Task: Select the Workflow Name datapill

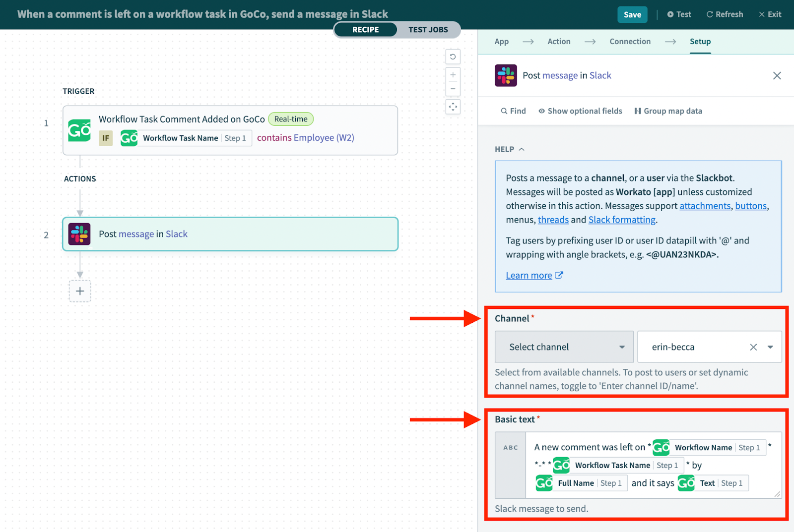Action: (710, 448)
